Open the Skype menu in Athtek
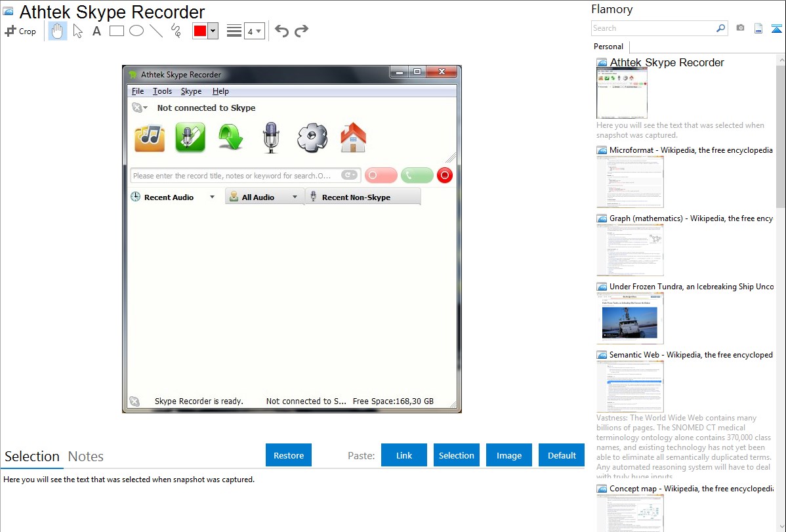The height and width of the screenshot is (532, 786). click(x=191, y=91)
